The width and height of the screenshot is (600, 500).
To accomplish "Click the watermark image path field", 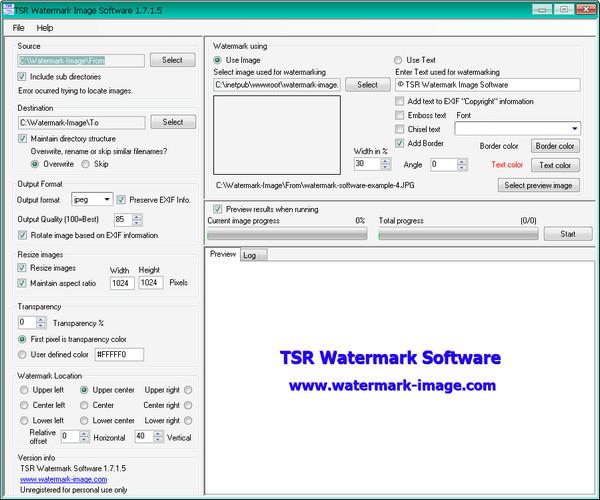I will (x=277, y=85).
